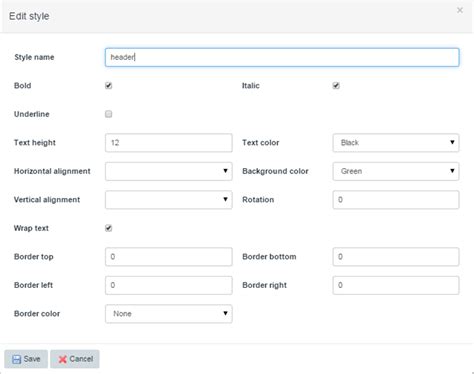Click the 'Rotation' label
The height and width of the screenshot is (374, 474).
[x=258, y=200]
